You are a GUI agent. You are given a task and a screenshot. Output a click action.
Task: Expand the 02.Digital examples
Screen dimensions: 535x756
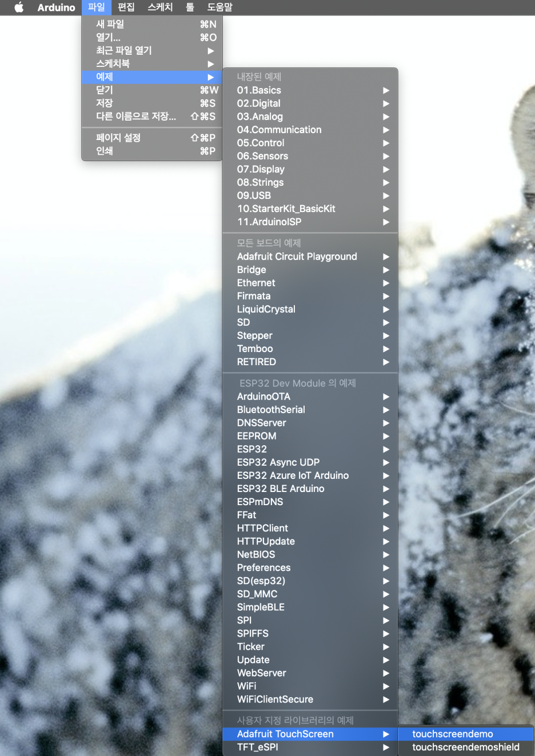pos(310,103)
